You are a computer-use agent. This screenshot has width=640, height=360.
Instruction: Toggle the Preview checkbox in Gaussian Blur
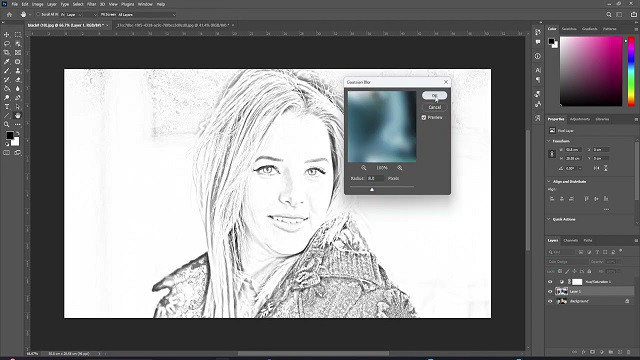424,118
